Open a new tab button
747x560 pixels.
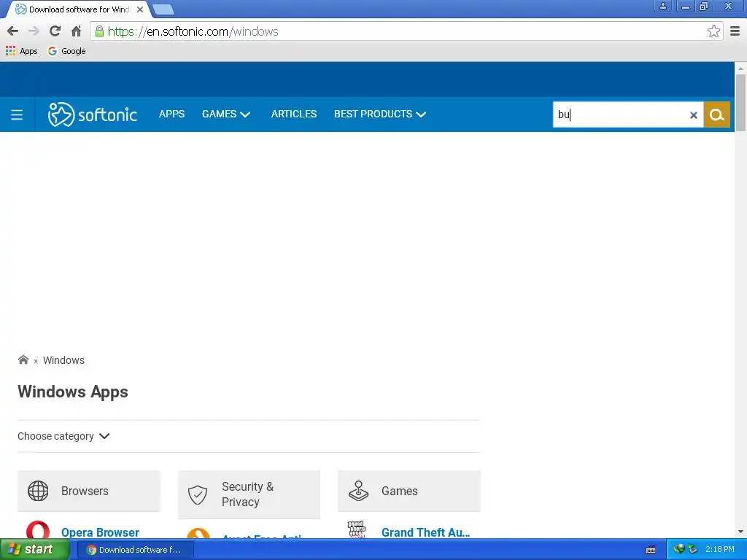point(163,9)
